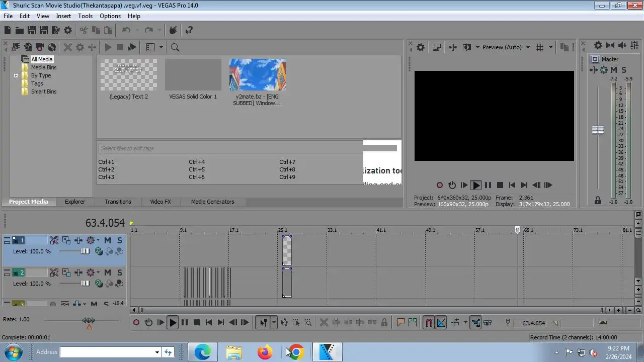644x362 pixels.
Task: Open a project using the folder icon
Action: [20, 31]
